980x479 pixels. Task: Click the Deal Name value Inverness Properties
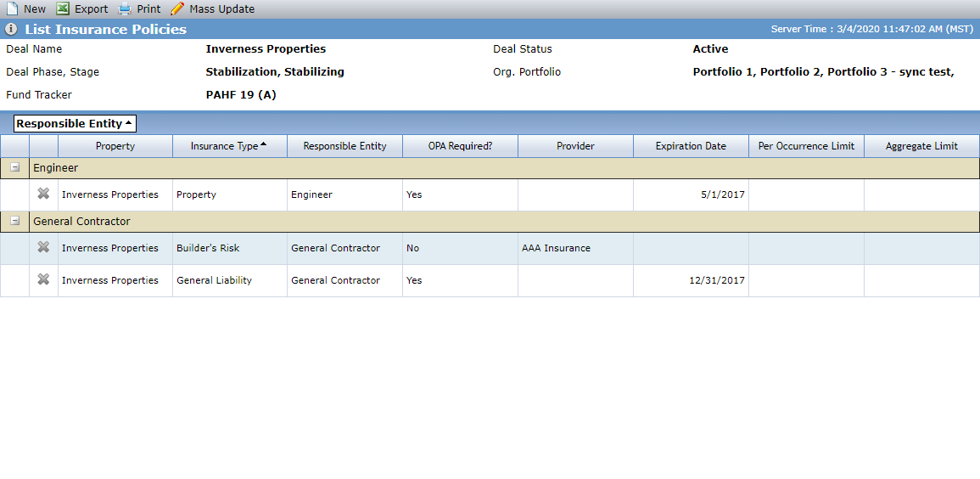click(x=266, y=48)
